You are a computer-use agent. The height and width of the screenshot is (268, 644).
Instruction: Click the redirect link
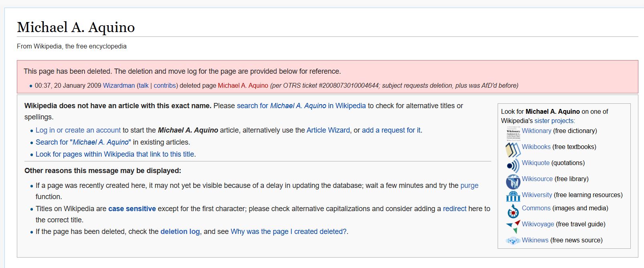tap(454, 209)
